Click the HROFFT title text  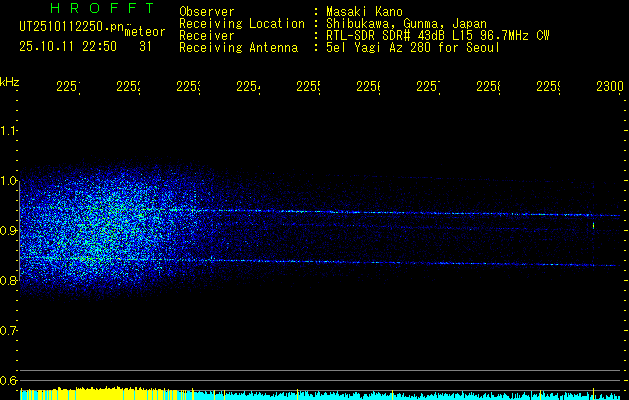102,8
